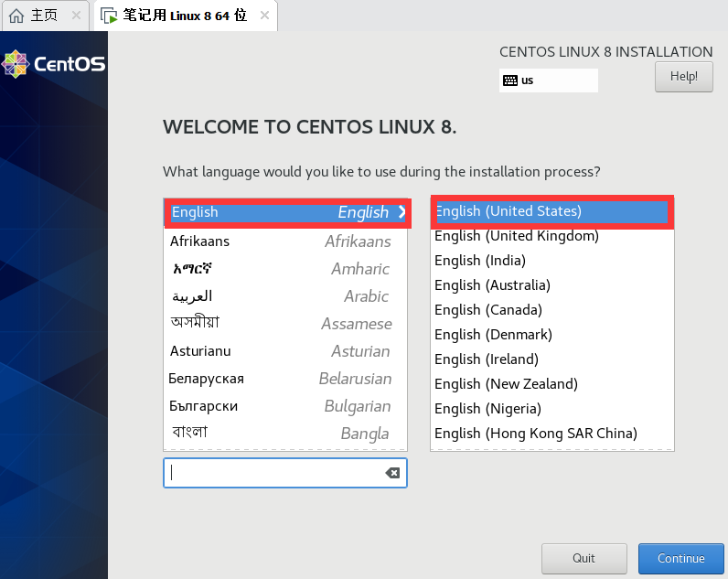Clear the language search field with backspace icon

tap(392, 473)
